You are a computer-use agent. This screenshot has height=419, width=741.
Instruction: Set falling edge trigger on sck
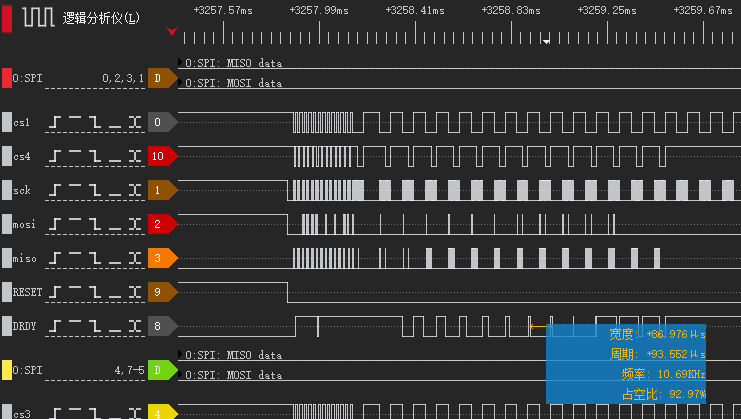[x=95, y=190]
